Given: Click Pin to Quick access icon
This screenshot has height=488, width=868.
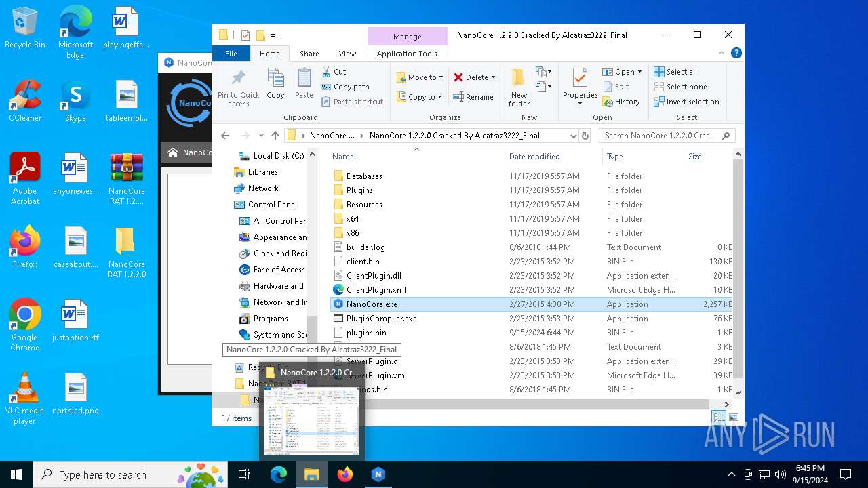Looking at the screenshot, I should (238, 87).
